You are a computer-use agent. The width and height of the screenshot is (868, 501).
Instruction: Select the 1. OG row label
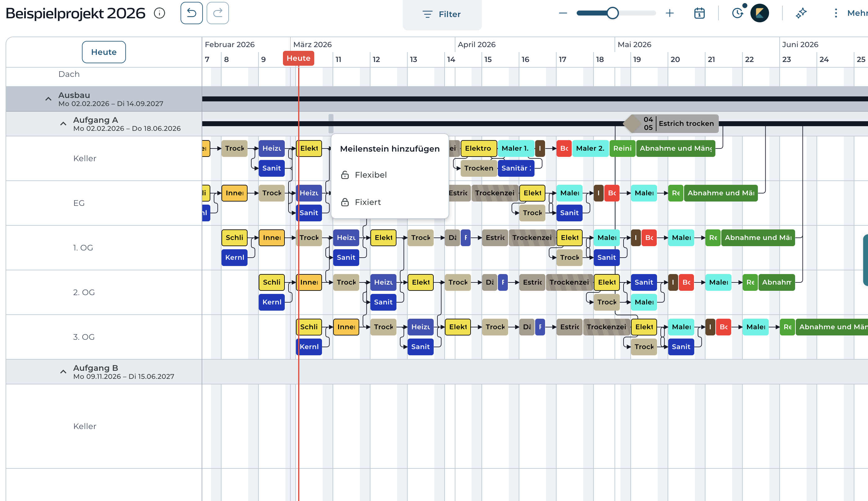point(83,248)
